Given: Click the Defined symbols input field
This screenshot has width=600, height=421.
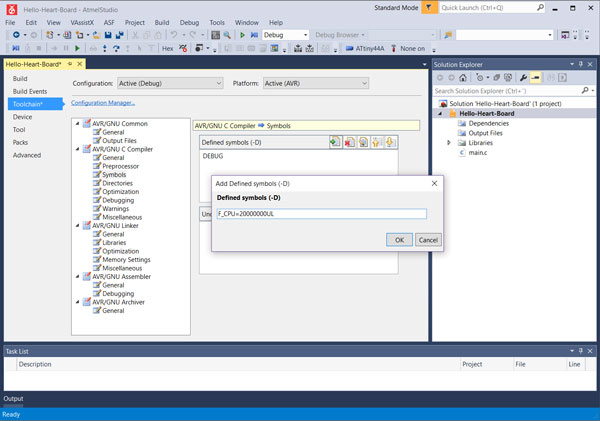Looking at the screenshot, I should pyautogui.click(x=321, y=214).
